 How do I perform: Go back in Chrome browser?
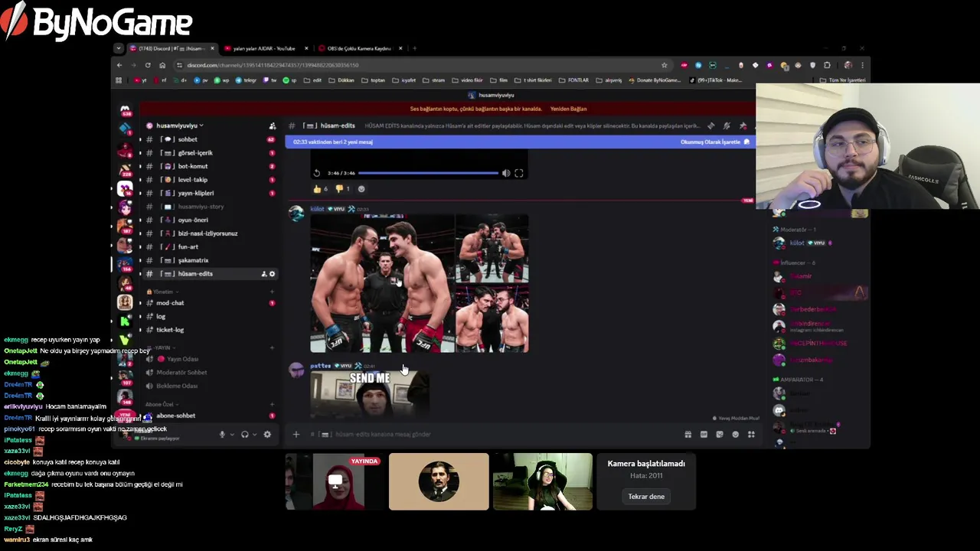click(x=119, y=65)
